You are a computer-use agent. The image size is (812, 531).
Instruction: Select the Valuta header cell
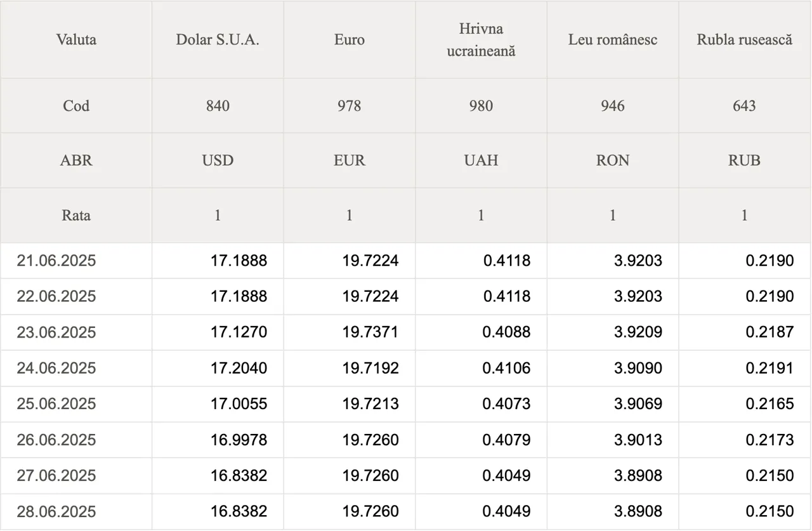[76, 39]
